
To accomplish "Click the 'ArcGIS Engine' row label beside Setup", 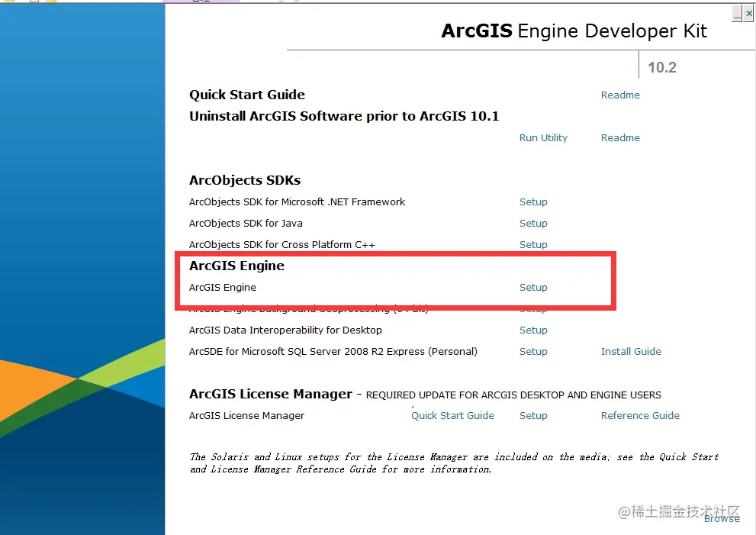I will (222, 287).
